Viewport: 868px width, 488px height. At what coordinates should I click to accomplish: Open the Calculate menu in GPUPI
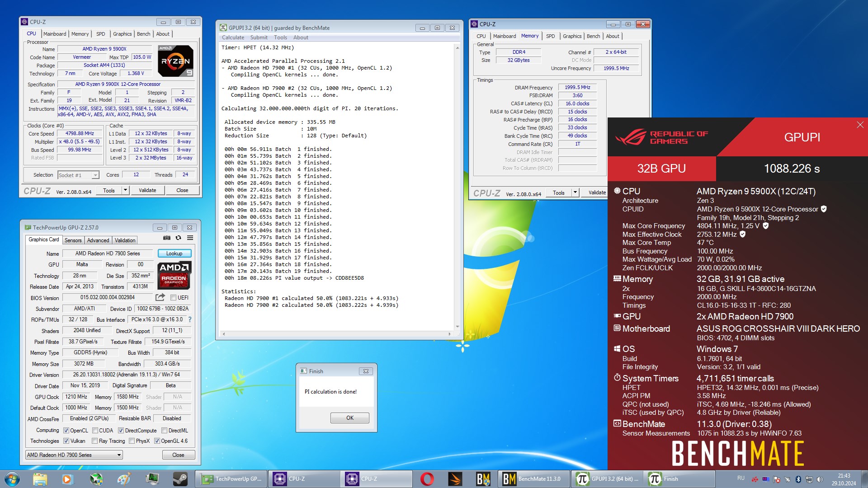[233, 38]
